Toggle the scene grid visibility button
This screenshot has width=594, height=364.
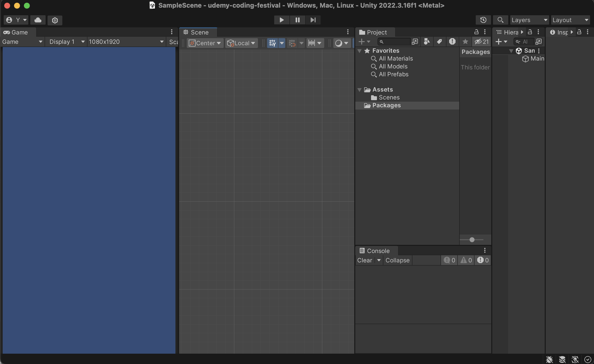(272, 43)
